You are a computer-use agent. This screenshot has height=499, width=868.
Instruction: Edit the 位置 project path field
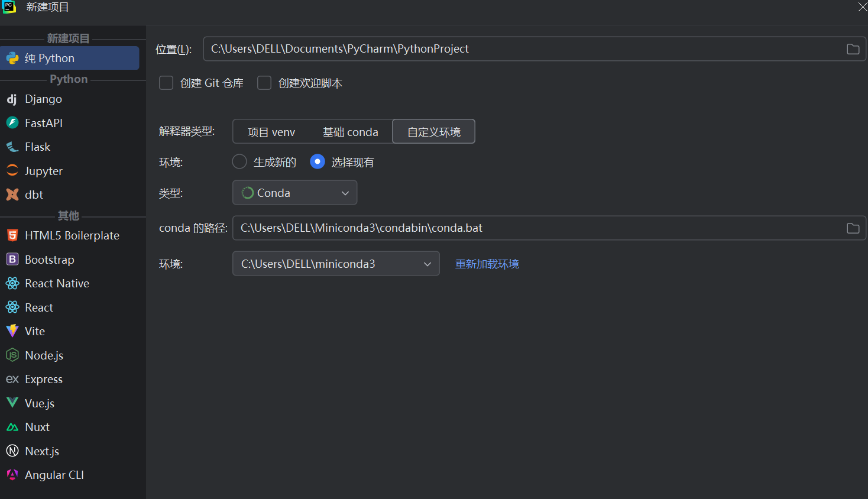(535, 49)
